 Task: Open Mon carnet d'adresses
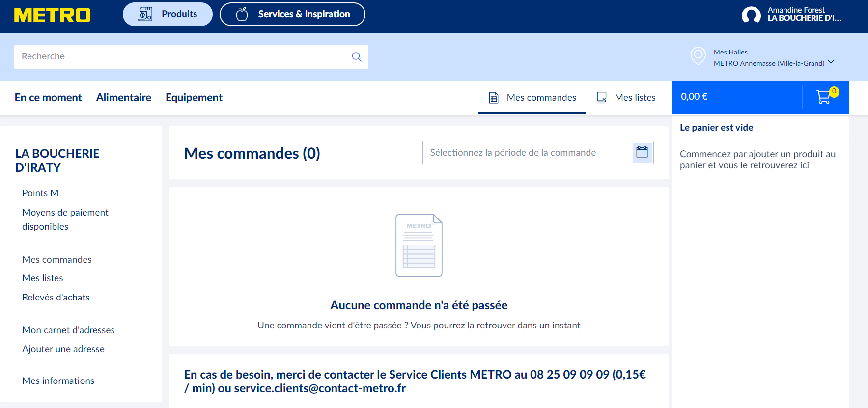click(69, 330)
